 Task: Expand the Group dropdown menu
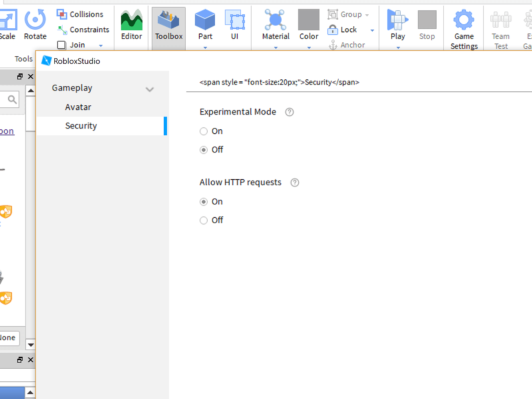367,14
